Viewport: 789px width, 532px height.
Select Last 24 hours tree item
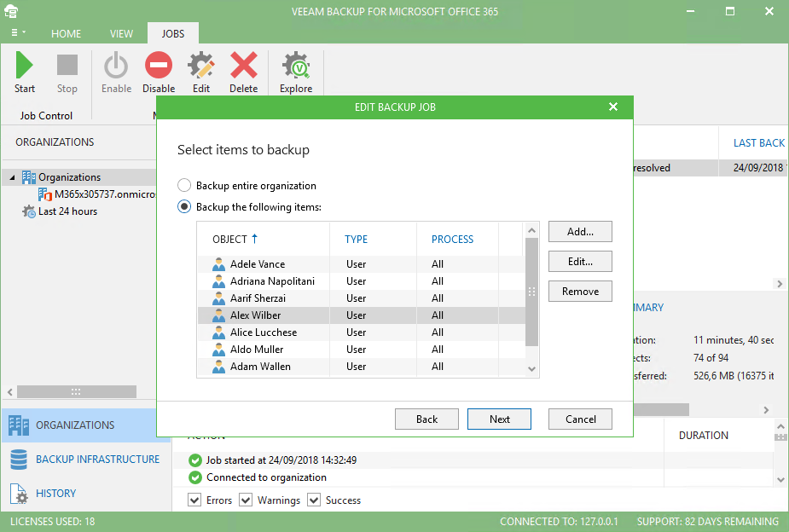tap(67, 211)
